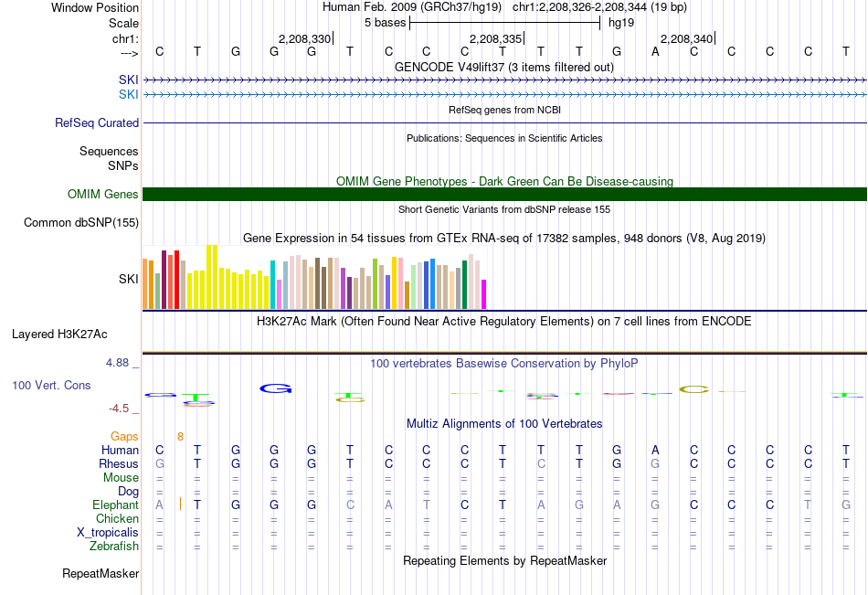
Task: Click the magenta GTEx expression bar
Action: tap(483, 294)
